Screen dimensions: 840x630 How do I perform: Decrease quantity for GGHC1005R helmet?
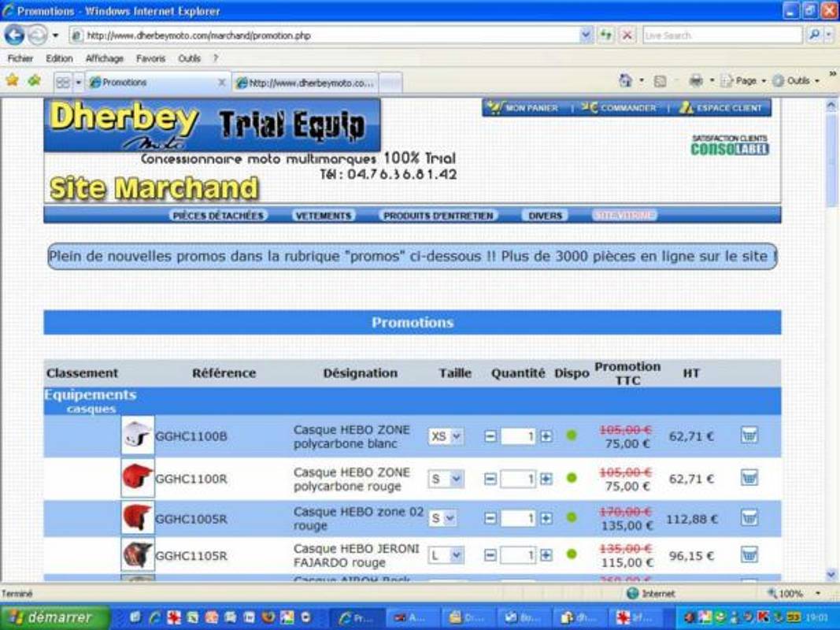point(490,519)
